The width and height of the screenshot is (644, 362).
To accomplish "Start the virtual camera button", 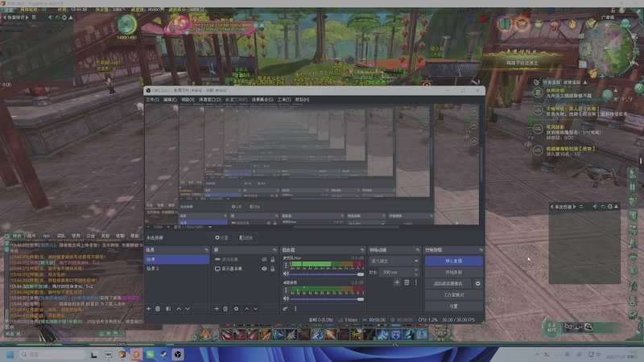I will tap(448, 284).
